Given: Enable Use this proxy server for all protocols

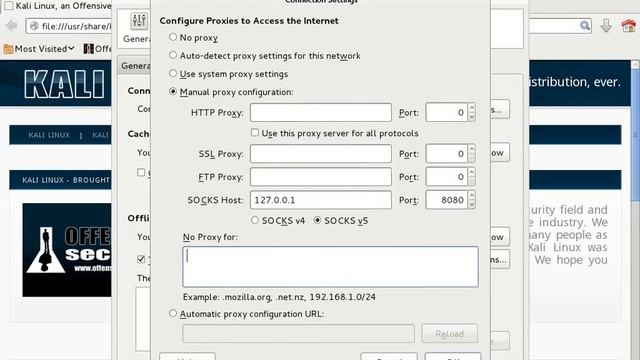Looking at the screenshot, I should tap(255, 133).
